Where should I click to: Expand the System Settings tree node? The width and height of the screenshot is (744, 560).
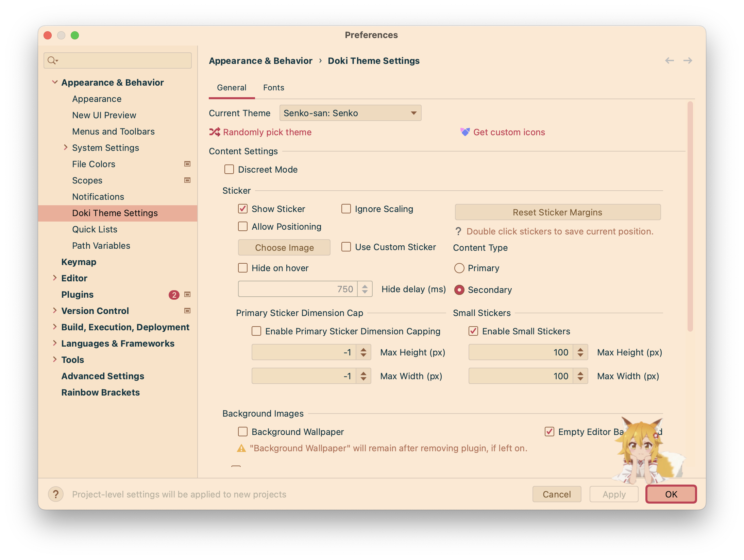(65, 147)
